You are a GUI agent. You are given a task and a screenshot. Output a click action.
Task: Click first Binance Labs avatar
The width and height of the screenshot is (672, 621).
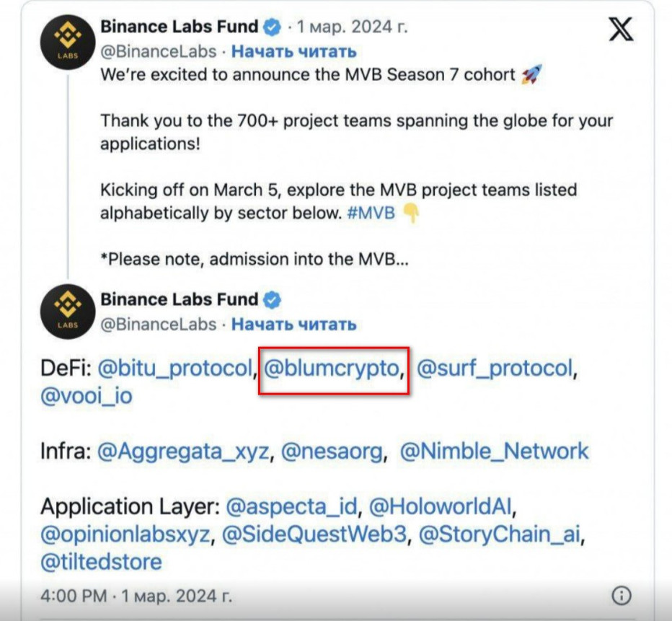point(67,42)
